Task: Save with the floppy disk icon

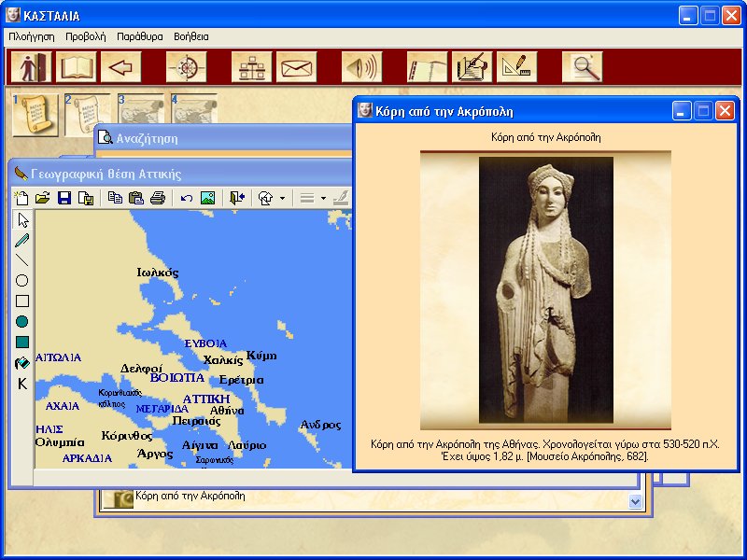Action: tap(64, 198)
